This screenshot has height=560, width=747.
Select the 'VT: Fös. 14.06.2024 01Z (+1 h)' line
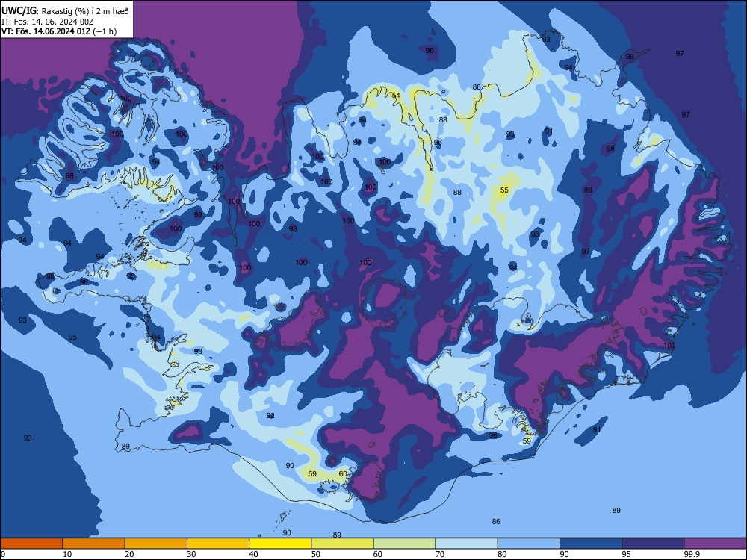click(58, 31)
